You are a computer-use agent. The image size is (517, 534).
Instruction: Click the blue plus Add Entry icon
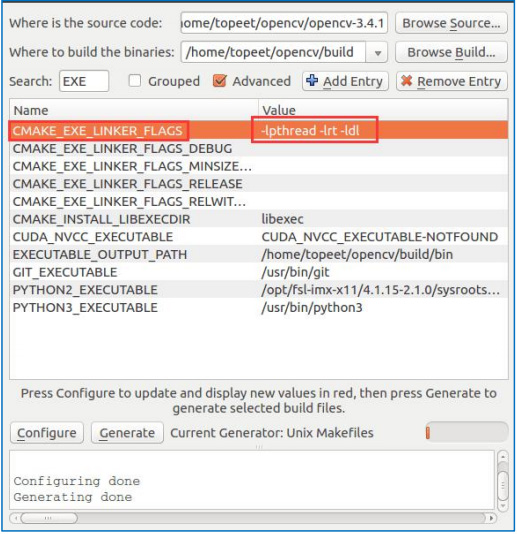(x=312, y=81)
